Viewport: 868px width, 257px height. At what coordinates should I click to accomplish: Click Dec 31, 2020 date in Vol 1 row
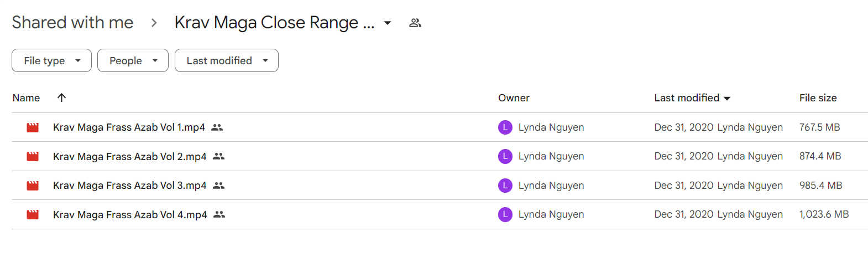click(684, 127)
